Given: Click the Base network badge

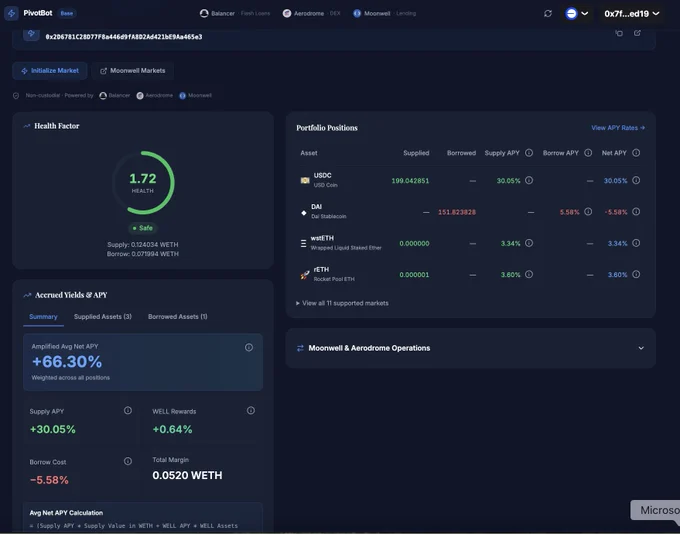Looking at the screenshot, I should click(67, 13).
